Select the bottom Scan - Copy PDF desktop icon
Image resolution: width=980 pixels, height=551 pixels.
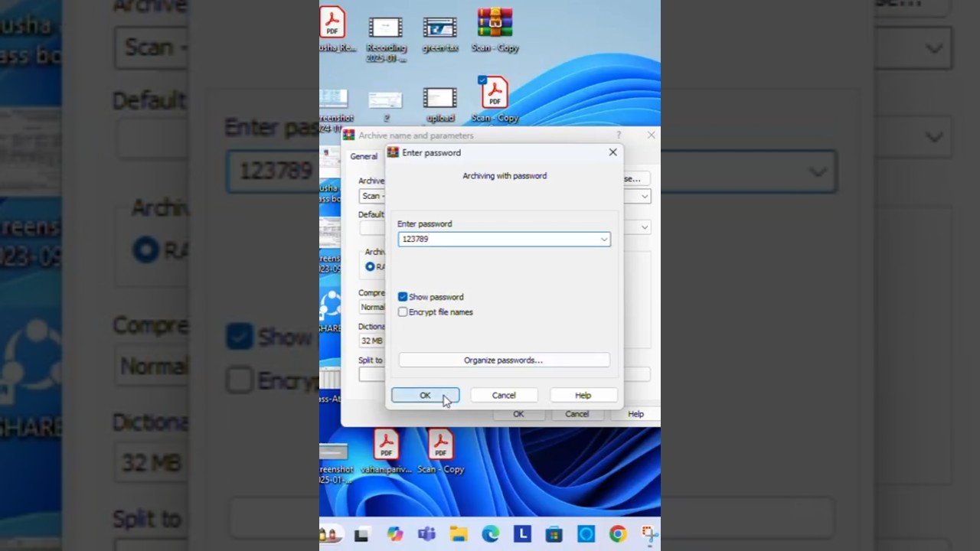[x=440, y=452]
